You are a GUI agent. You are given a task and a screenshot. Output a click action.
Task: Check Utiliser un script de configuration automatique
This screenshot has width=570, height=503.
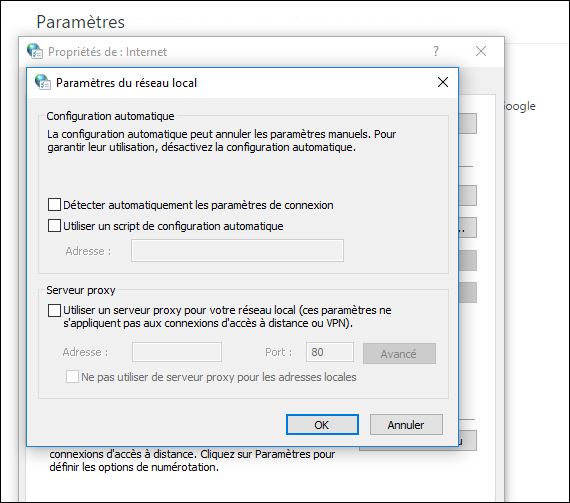click(x=55, y=226)
